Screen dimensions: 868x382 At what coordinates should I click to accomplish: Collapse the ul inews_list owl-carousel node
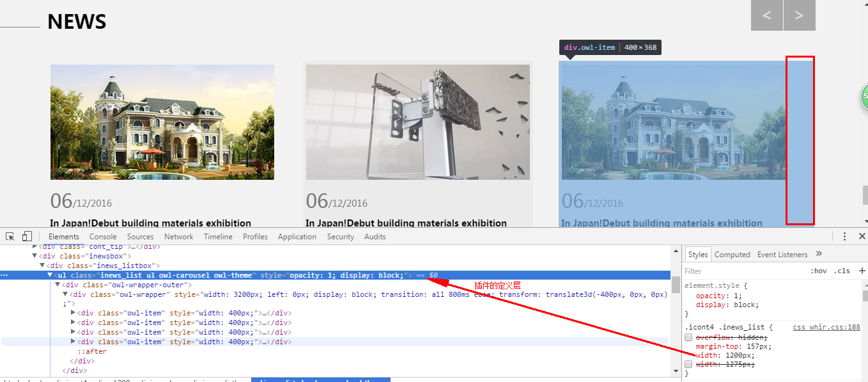50,275
